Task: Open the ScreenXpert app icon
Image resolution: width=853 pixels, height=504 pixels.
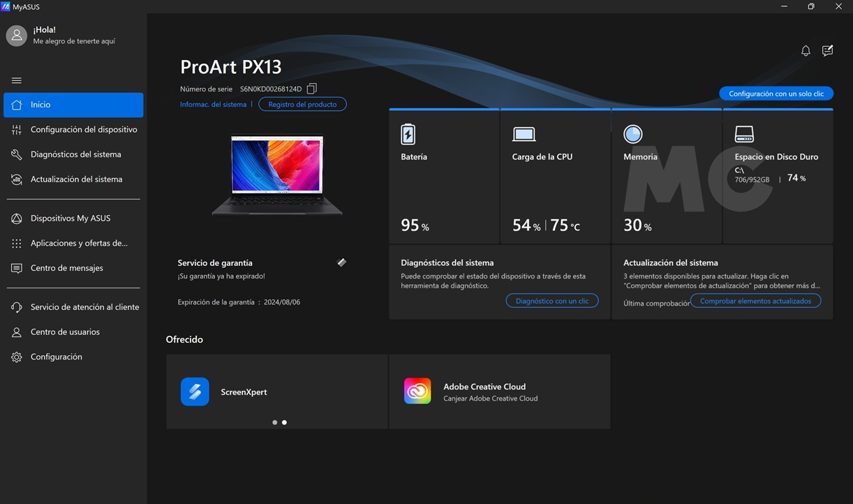Action: tap(195, 392)
